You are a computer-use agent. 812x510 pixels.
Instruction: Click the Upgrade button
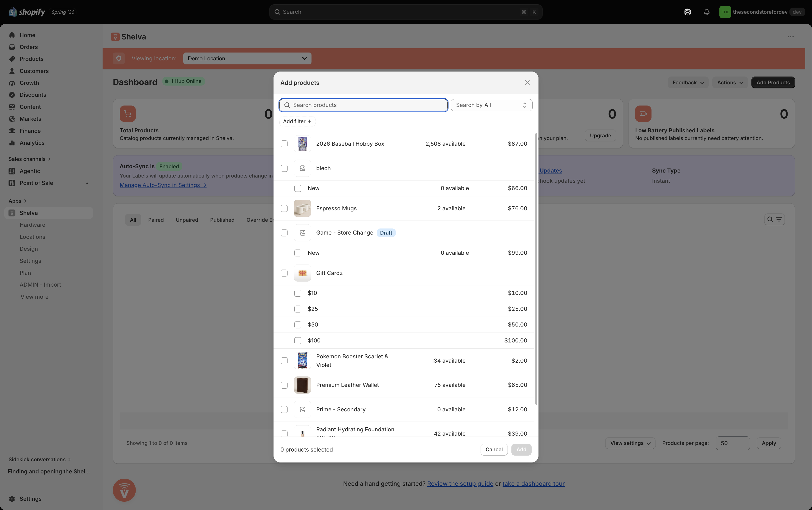pos(600,136)
